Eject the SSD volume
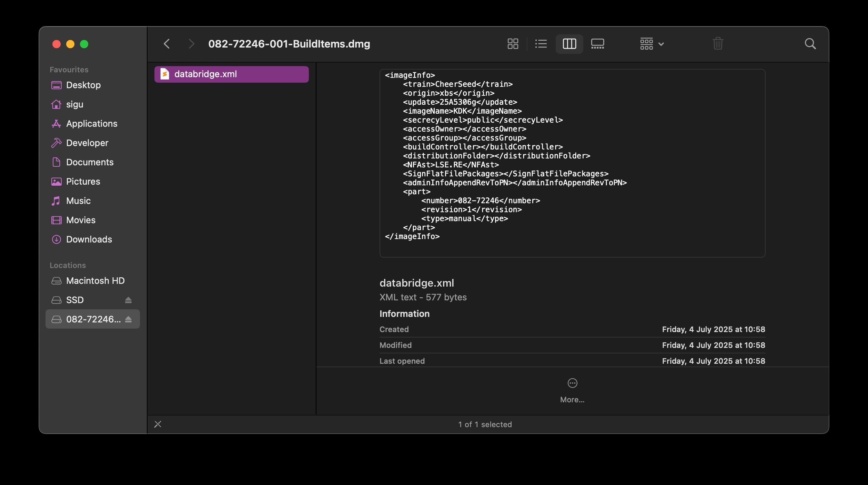868x485 pixels. [x=128, y=300]
